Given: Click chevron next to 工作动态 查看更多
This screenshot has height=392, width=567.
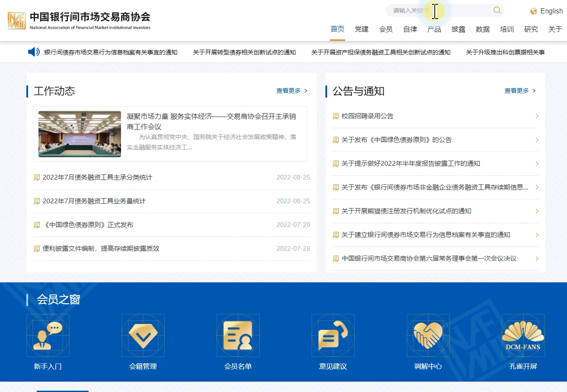Looking at the screenshot, I should click(306, 91).
